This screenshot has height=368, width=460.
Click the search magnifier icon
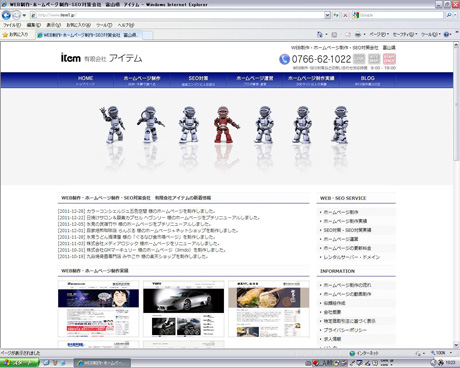(x=449, y=15)
